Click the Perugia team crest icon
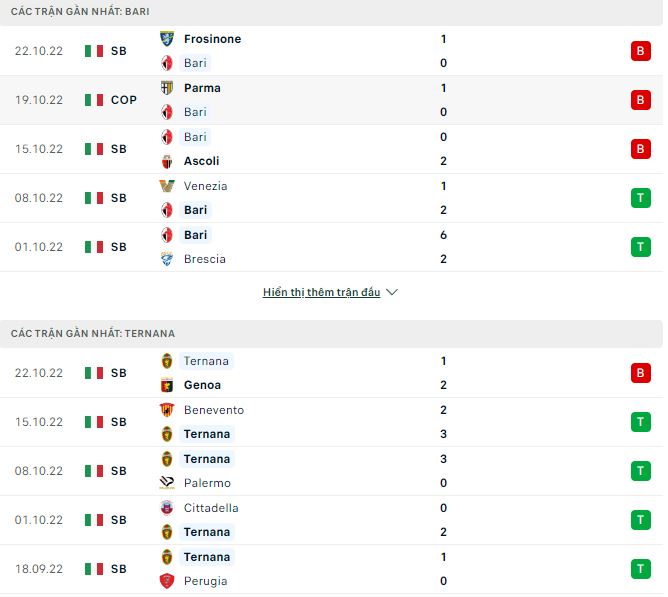668x597 pixels. pyautogui.click(x=167, y=581)
